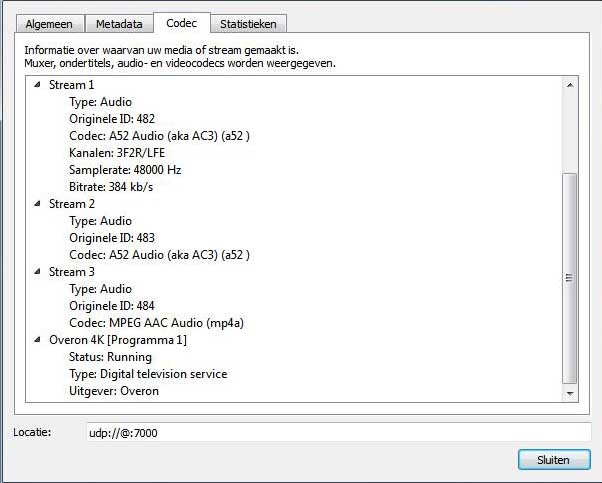Open the Metadata tab
Image resolution: width=602 pixels, height=483 pixels.
click(x=119, y=24)
